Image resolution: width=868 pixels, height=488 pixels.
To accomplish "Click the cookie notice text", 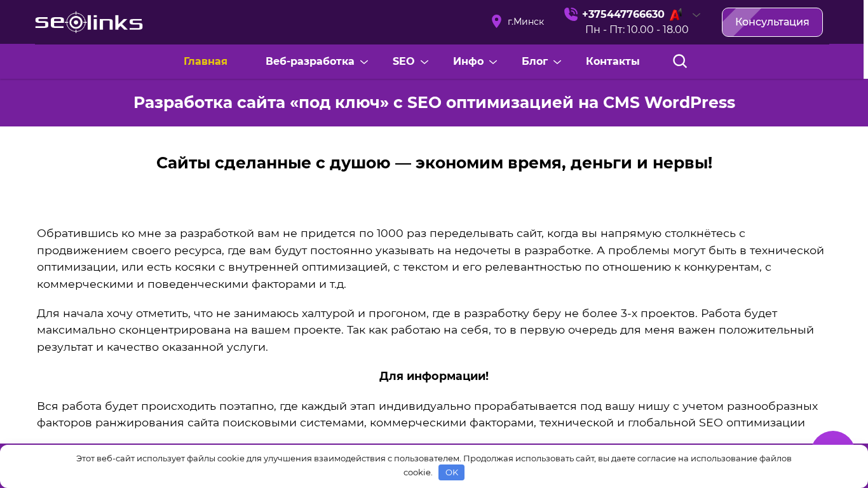I will (x=434, y=465).
